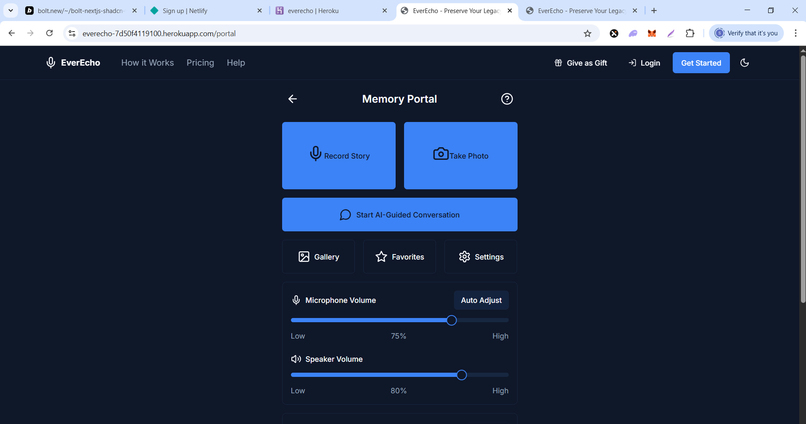Image resolution: width=806 pixels, height=424 pixels.
Task: Open a new browser tab
Action: coord(654,10)
